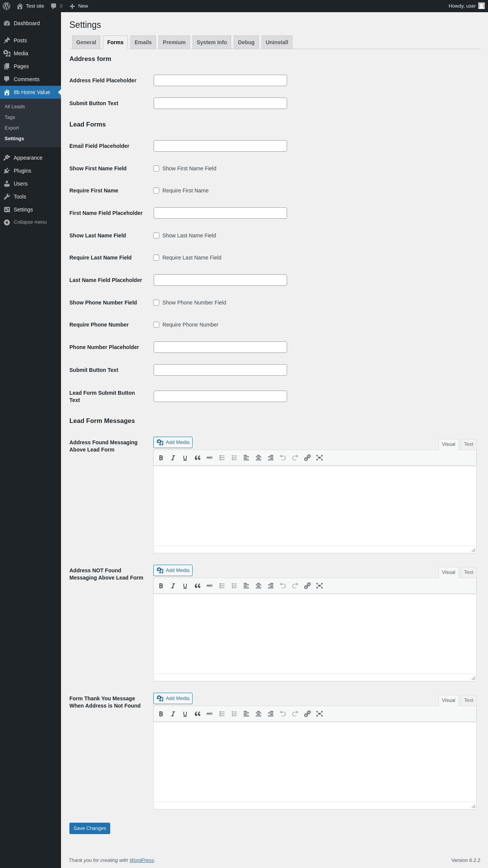
Task: Open Premium settings tab
Action: (174, 42)
